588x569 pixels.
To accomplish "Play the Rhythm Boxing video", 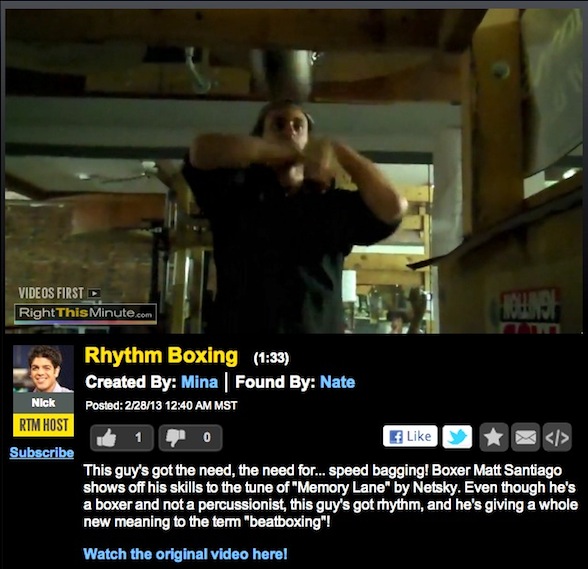I will pyautogui.click(x=294, y=171).
